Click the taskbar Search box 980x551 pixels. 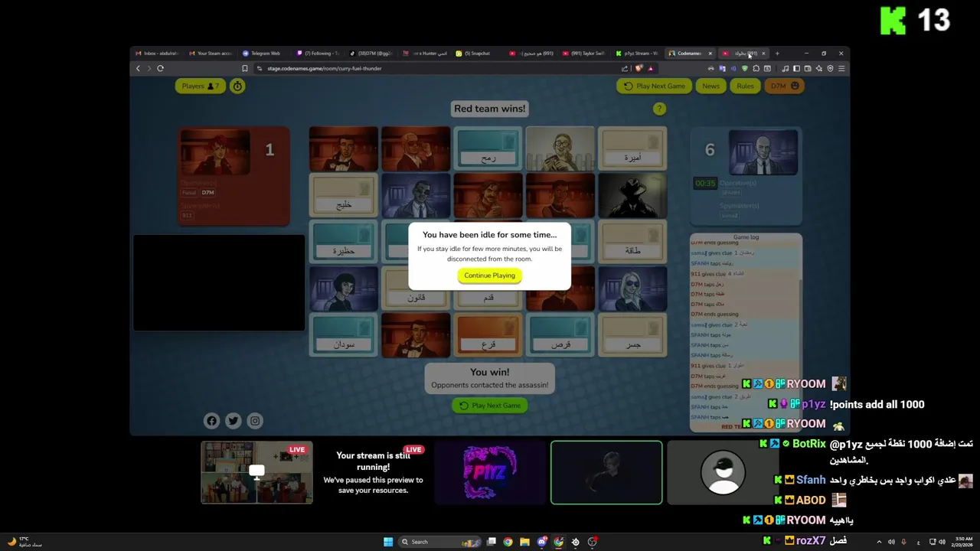coord(440,542)
